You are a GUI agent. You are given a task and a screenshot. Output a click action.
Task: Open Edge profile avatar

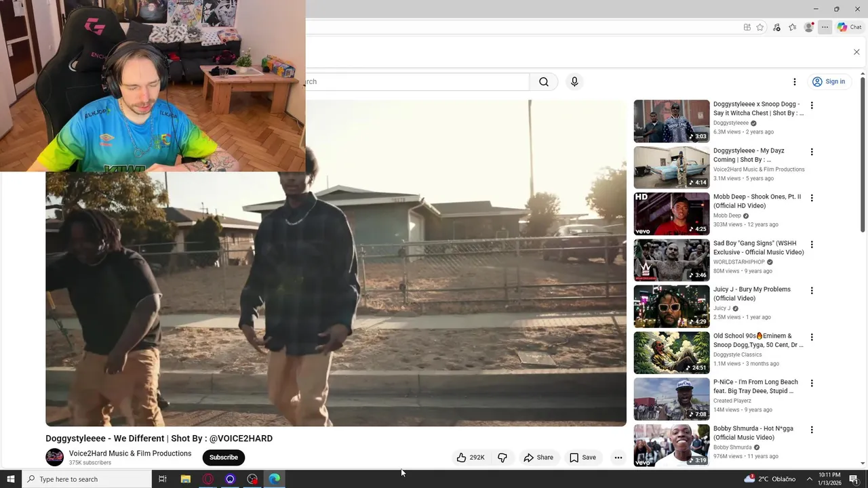pos(808,27)
